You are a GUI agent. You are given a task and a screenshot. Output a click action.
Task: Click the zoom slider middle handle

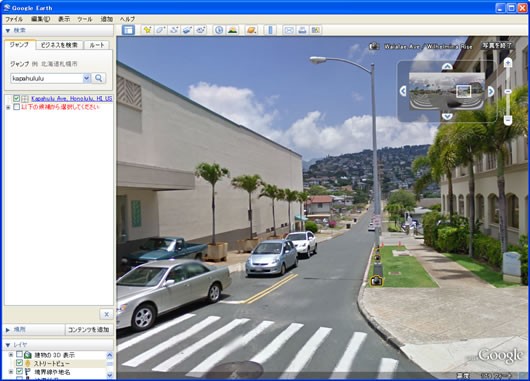(508, 92)
